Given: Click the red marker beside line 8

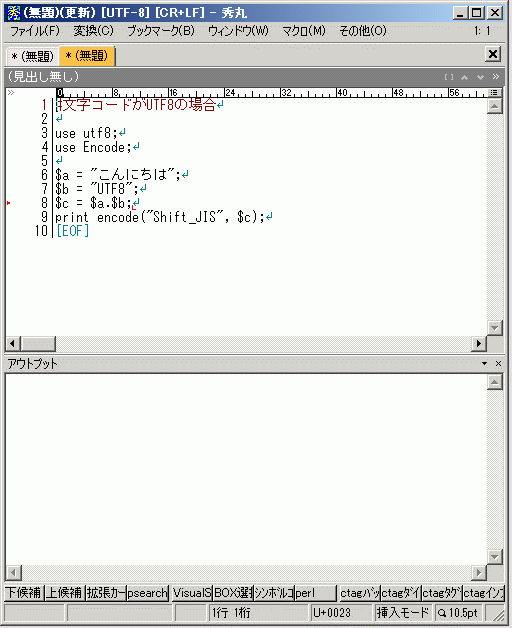Looking at the screenshot, I should click(8, 203).
